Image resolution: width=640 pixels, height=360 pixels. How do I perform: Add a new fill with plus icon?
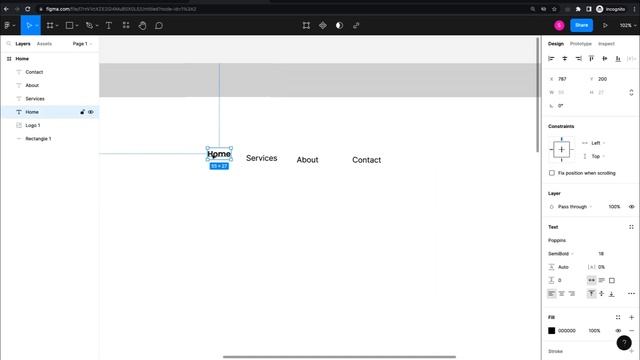click(x=631, y=317)
